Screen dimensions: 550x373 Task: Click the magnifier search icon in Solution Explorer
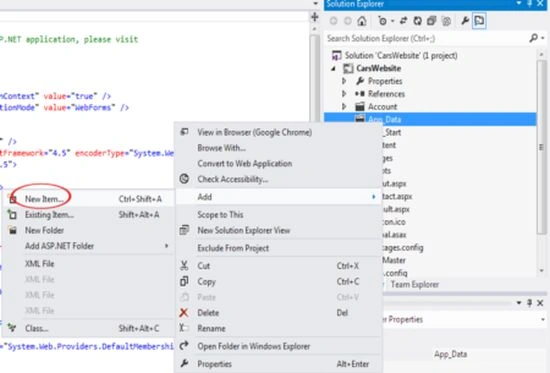[534, 38]
